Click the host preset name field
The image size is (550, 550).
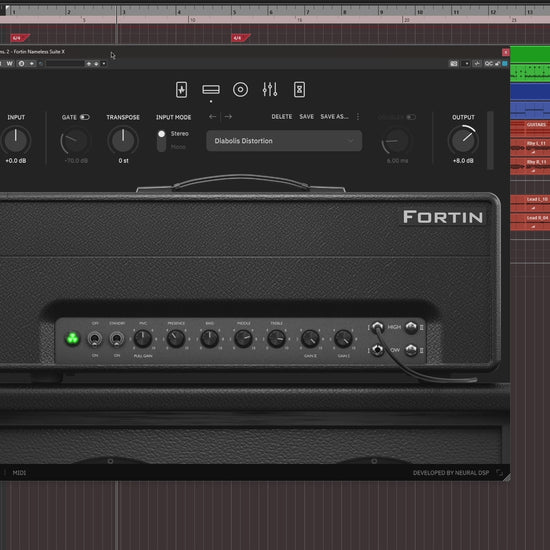(65, 63)
